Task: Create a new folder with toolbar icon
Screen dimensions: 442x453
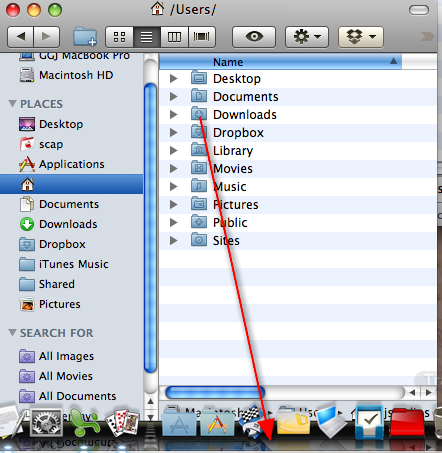Action: (x=85, y=37)
